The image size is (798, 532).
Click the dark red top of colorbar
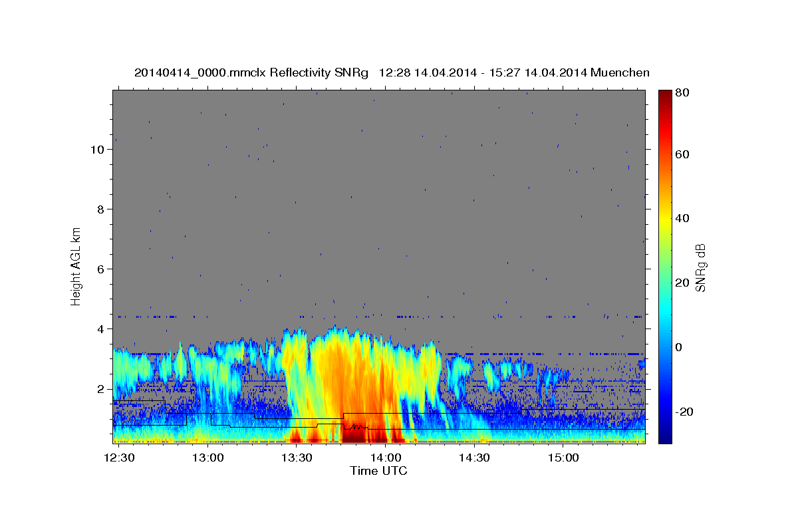click(x=664, y=96)
